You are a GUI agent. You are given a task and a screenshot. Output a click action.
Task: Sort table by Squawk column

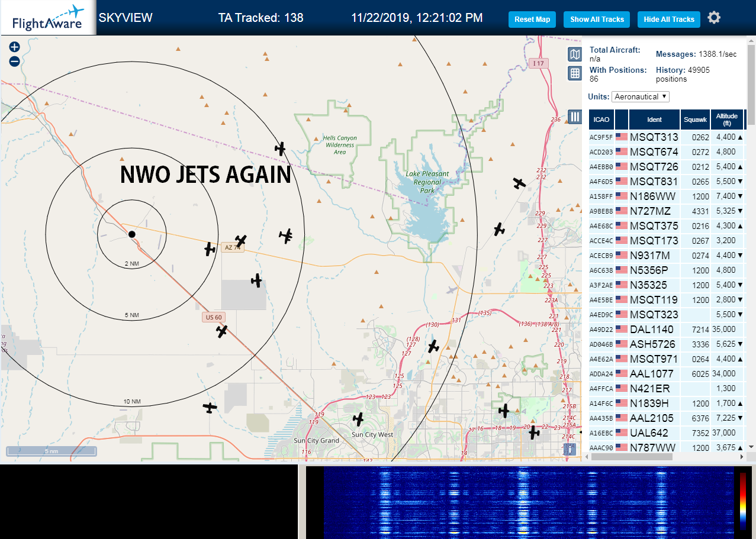pyautogui.click(x=695, y=120)
